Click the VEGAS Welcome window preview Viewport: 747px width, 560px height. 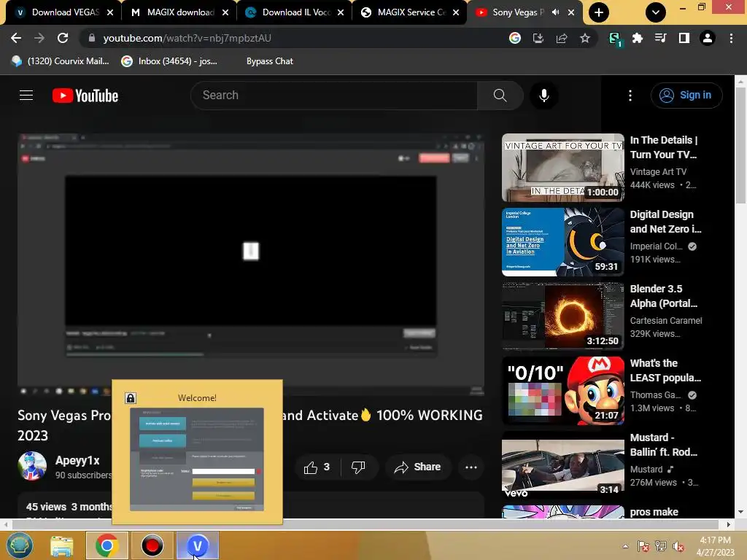[197, 452]
